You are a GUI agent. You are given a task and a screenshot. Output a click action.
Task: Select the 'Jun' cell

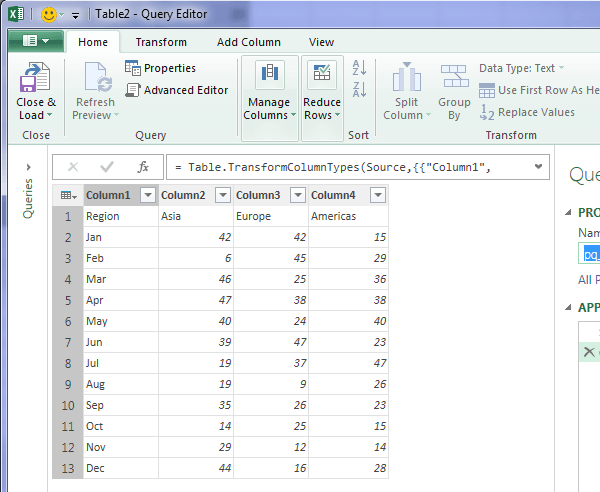tap(121, 342)
